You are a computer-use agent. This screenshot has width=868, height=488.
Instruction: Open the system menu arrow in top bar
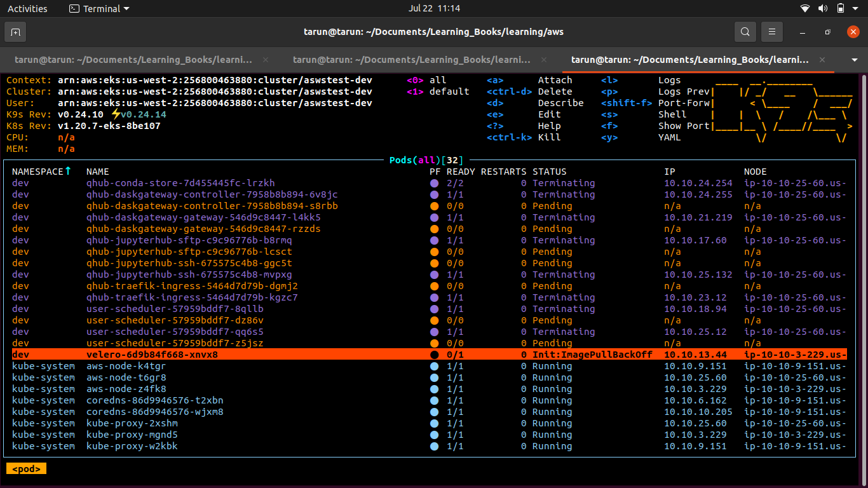point(857,9)
